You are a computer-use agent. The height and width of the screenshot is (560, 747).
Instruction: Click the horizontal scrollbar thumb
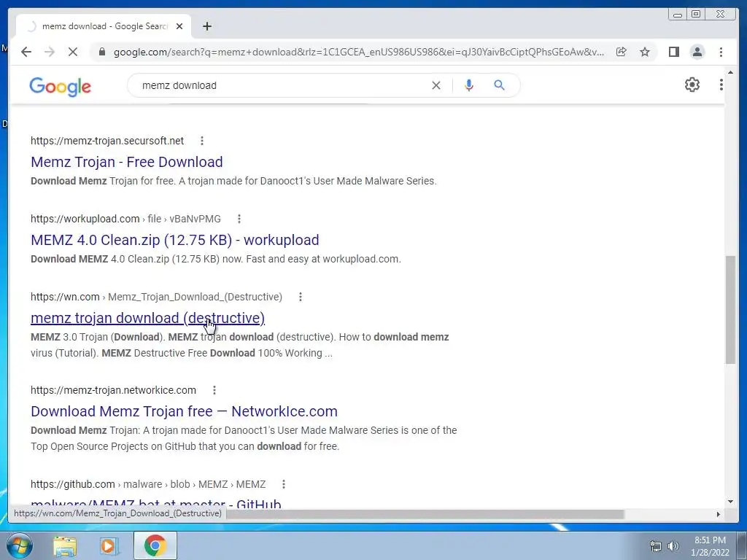[x=425, y=514]
